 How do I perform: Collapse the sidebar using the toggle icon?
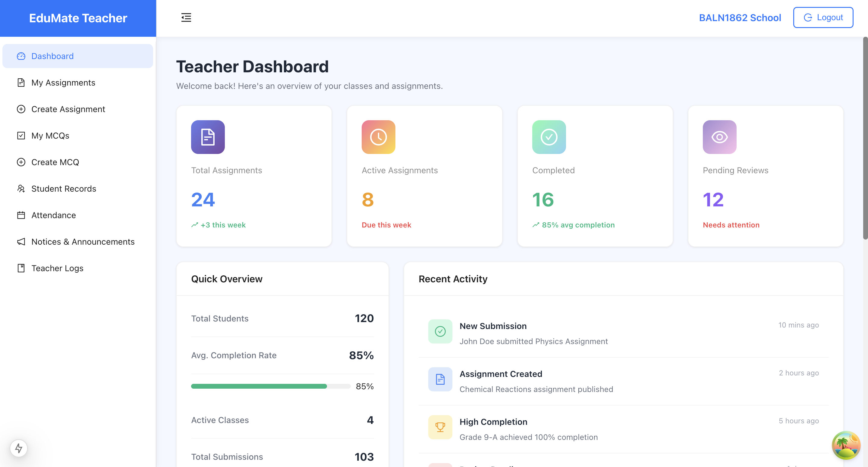pyautogui.click(x=186, y=17)
